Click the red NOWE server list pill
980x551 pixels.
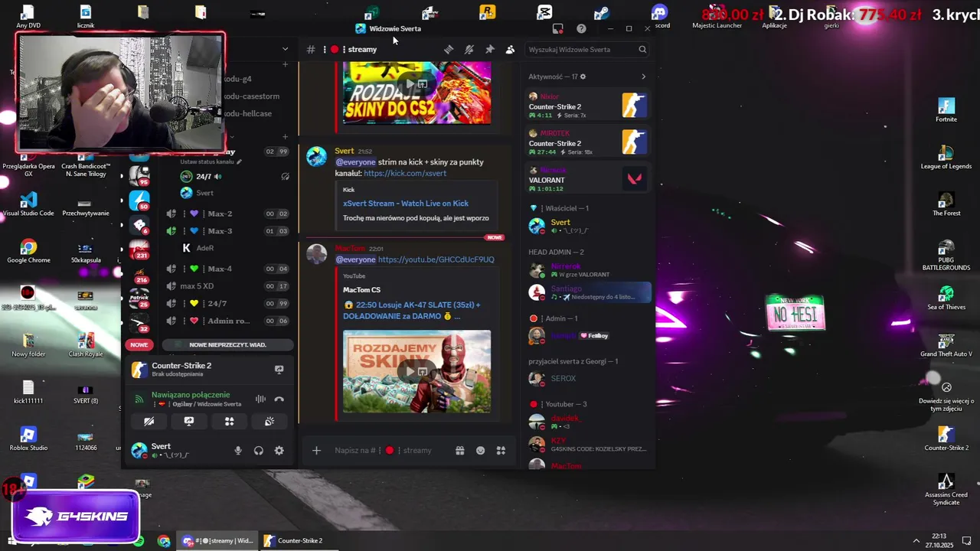pyautogui.click(x=139, y=344)
